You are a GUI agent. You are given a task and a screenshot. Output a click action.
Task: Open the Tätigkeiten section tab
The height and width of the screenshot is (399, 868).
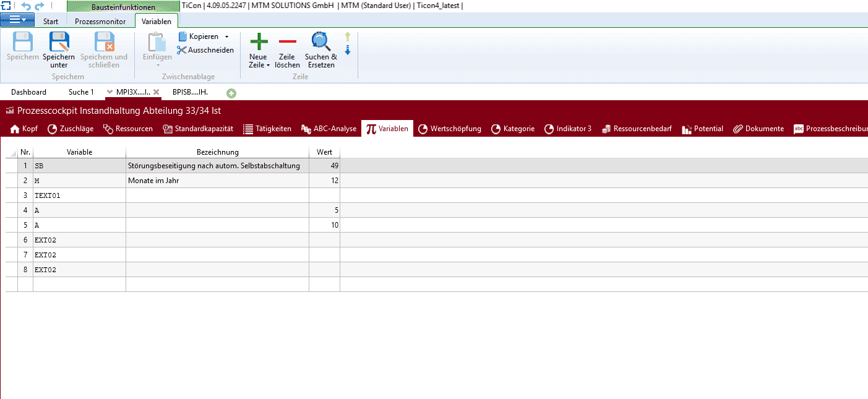coord(267,129)
